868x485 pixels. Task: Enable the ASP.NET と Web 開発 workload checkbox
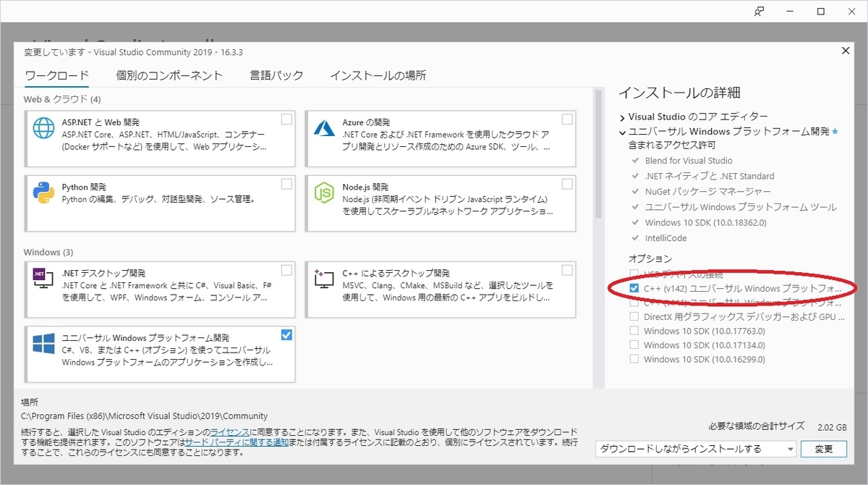[286, 119]
